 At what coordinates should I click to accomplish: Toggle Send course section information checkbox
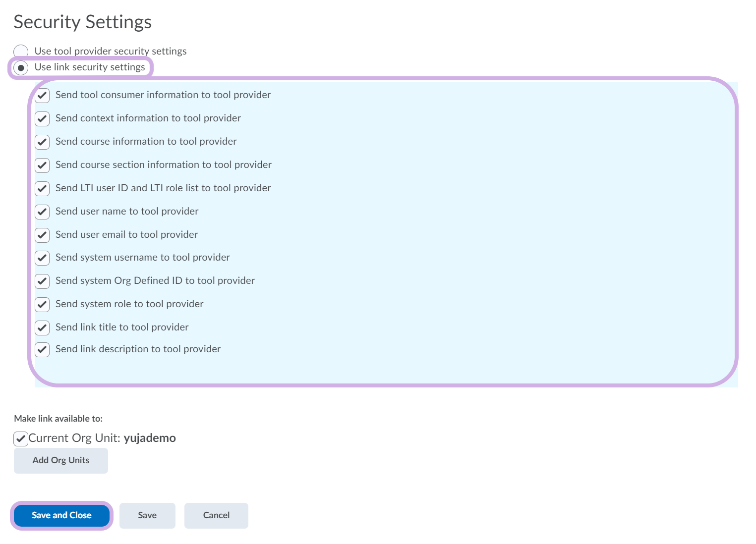42,165
